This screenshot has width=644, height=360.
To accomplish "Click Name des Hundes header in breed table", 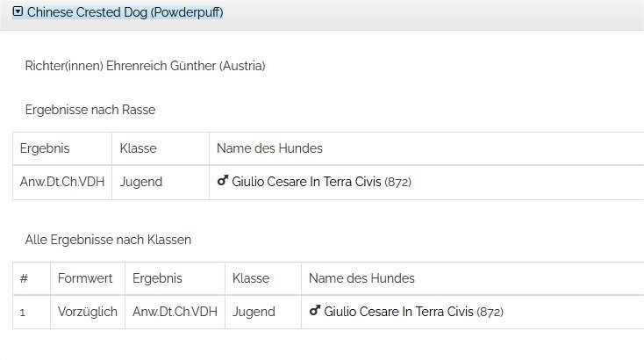I will tap(269, 148).
